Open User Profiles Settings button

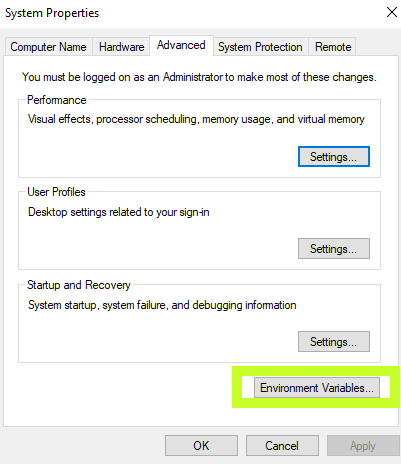334,249
